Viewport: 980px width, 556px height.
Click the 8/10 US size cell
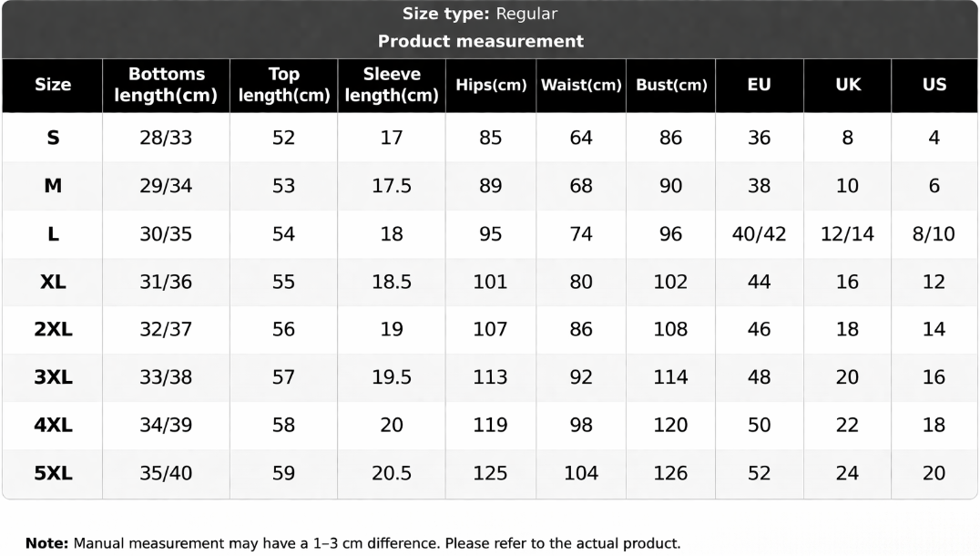[934, 234]
